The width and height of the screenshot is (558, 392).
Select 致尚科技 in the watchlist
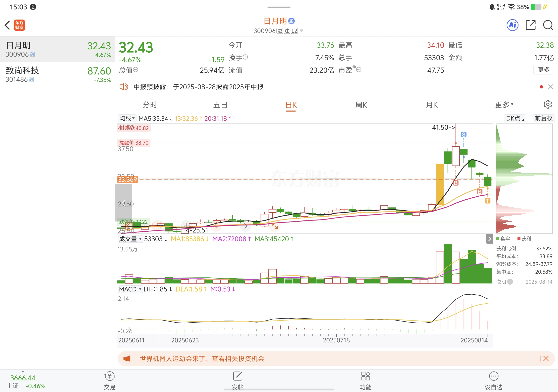pyautogui.click(x=57, y=74)
